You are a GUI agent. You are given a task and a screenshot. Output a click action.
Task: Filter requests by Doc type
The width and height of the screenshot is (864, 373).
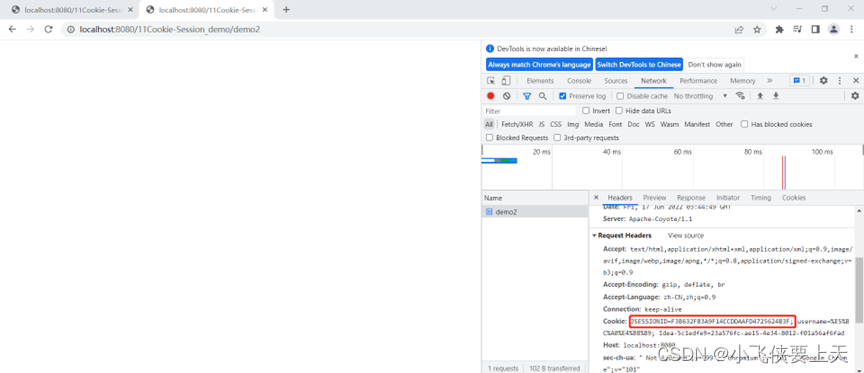coord(633,125)
